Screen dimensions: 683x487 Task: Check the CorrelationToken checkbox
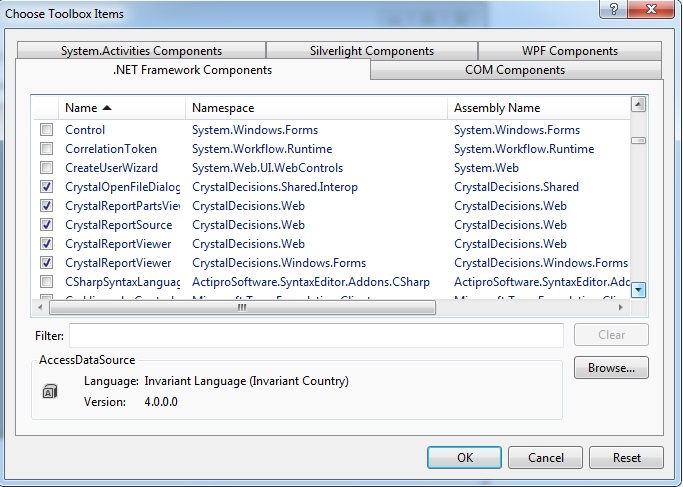[47, 149]
